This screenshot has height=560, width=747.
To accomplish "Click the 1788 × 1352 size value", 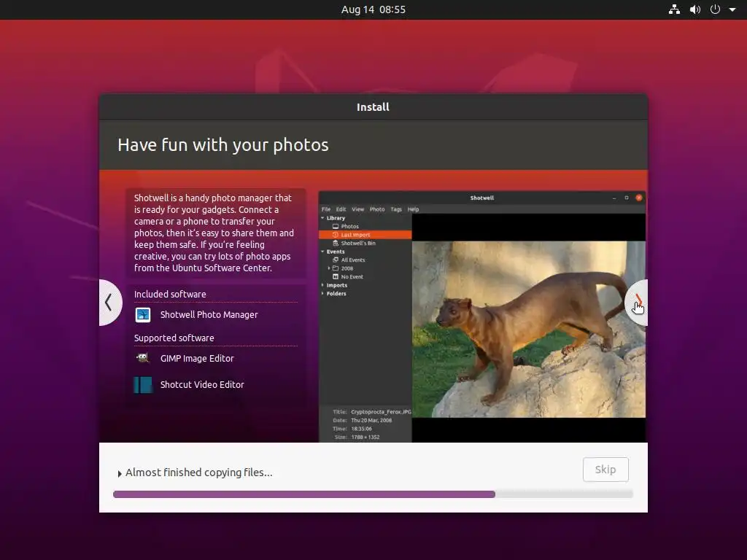I will (365, 437).
